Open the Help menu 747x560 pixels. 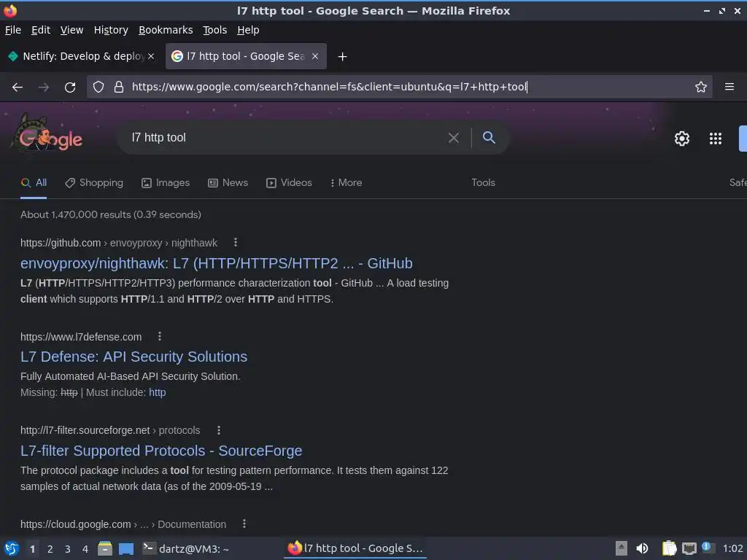tap(248, 30)
